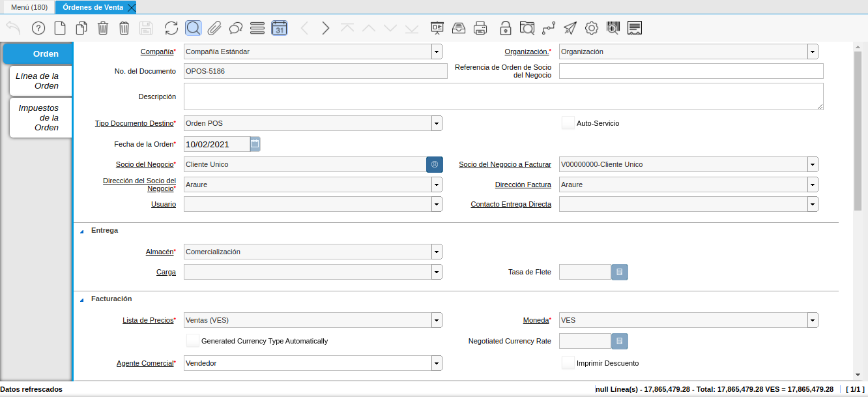This screenshot has width=868, height=397.
Task: Toggle the Imprimir Descuento checkbox
Action: tap(568, 362)
